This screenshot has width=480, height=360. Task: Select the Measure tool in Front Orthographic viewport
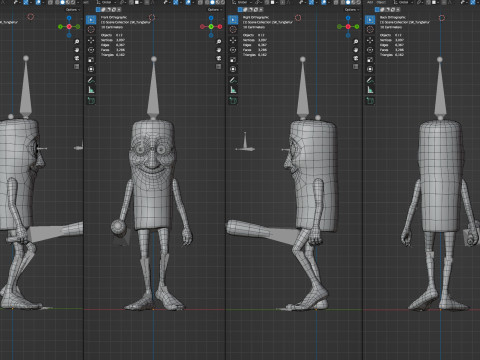(x=91, y=90)
